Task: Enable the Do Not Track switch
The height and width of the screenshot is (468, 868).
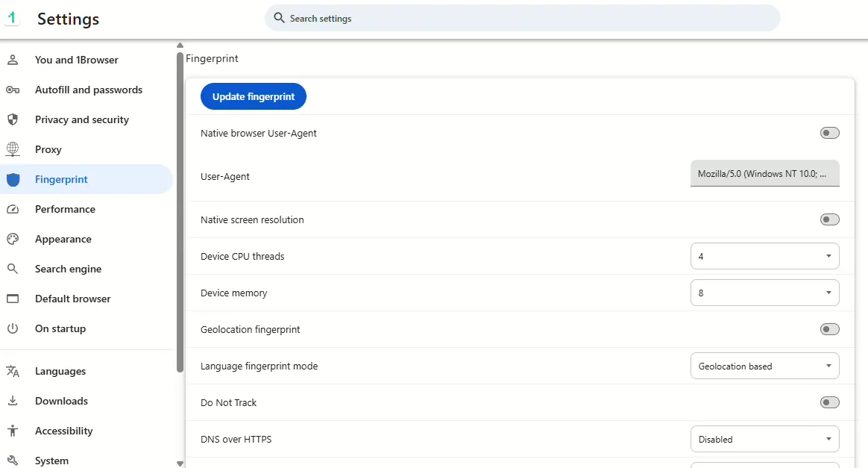Action: [829, 402]
